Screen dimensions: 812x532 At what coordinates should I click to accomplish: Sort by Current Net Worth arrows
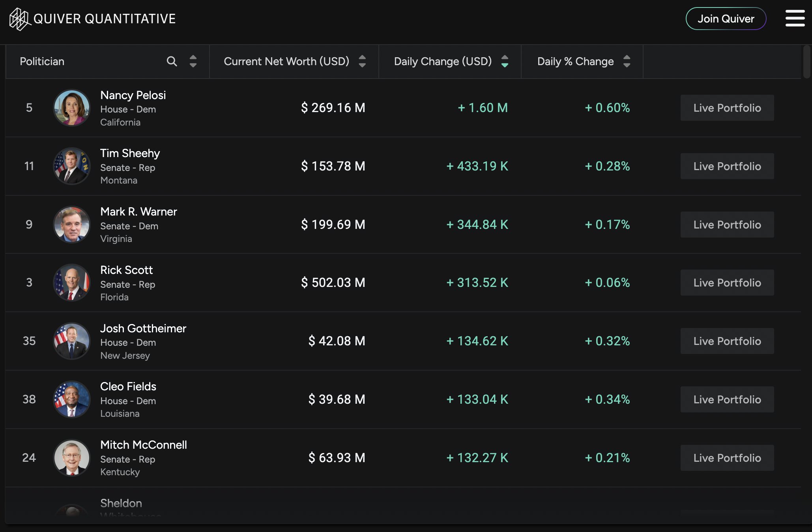(x=362, y=61)
